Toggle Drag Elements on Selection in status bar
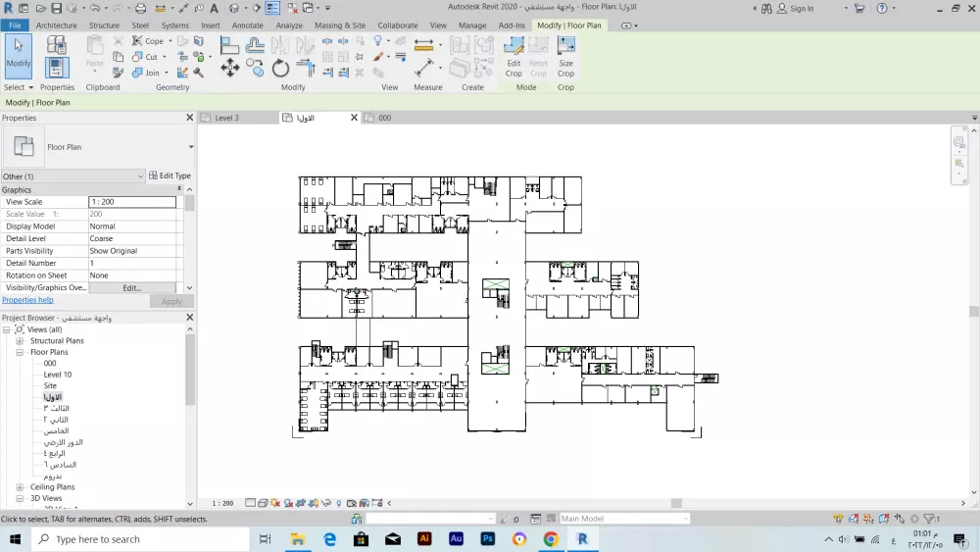Screen dimensions: 980x552 pyautogui.click(x=900, y=519)
